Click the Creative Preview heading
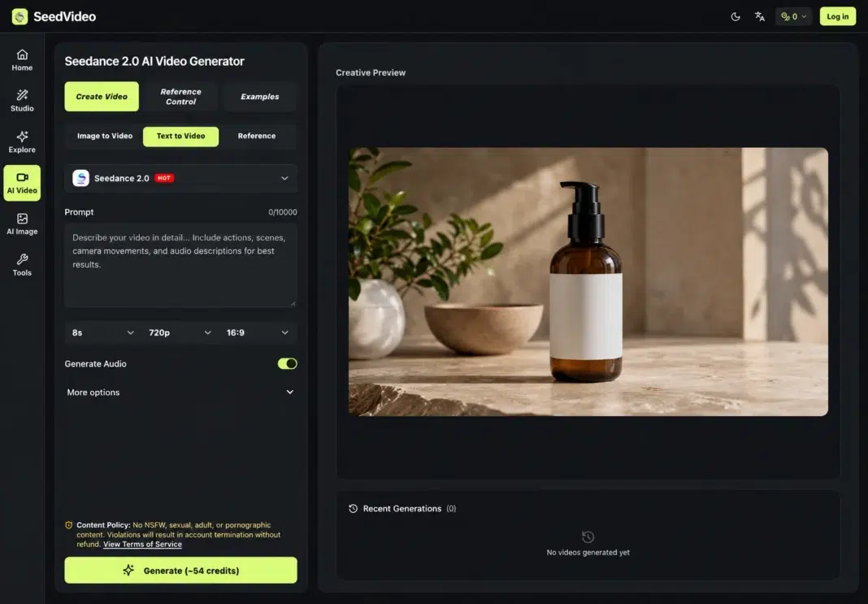The height and width of the screenshot is (604, 868). [371, 72]
